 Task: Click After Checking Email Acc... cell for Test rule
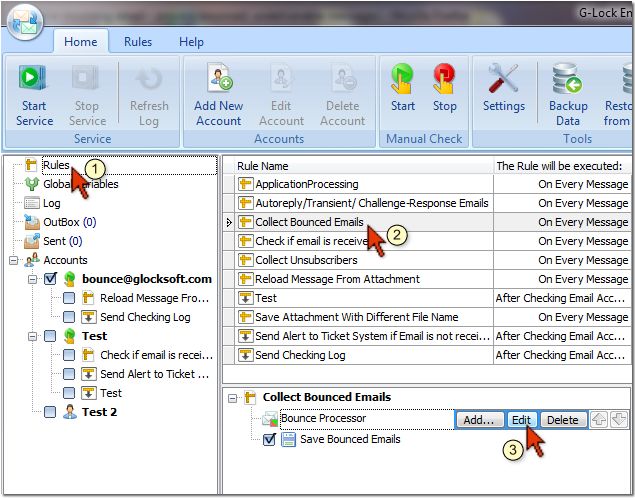[x=562, y=298]
